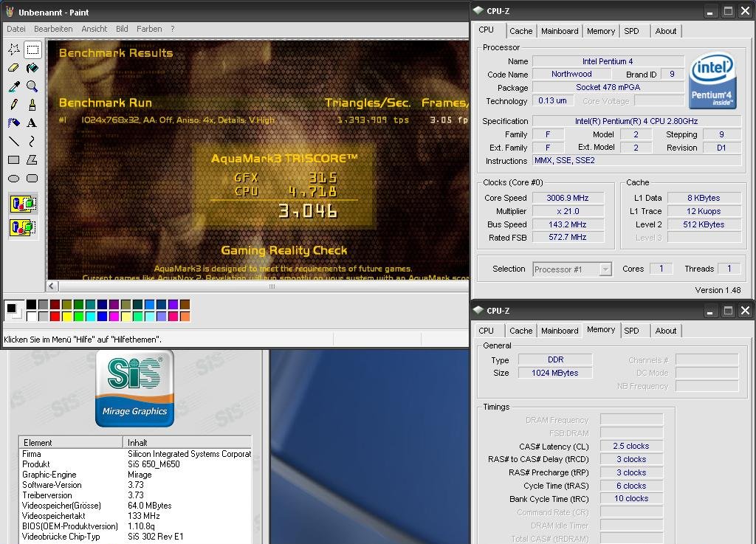The height and width of the screenshot is (544, 756).
Task: Pick the violet color swatch
Action: (x=173, y=305)
